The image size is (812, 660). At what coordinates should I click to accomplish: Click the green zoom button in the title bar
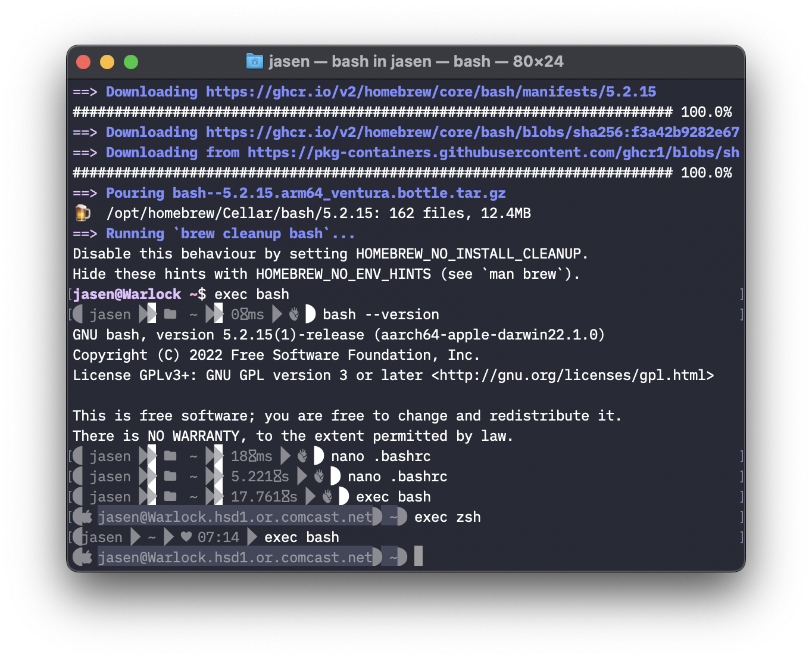[x=130, y=61]
